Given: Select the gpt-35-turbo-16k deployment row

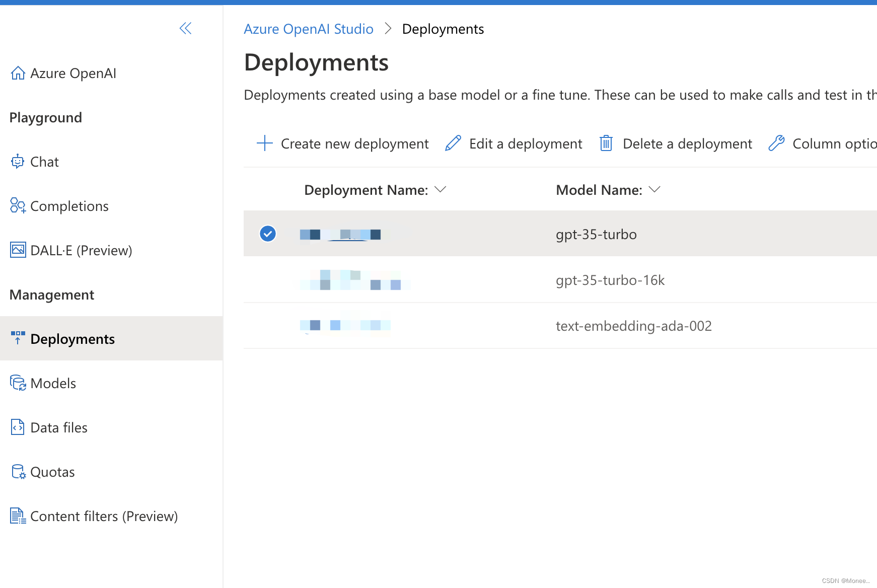Looking at the screenshot, I should coord(610,280).
